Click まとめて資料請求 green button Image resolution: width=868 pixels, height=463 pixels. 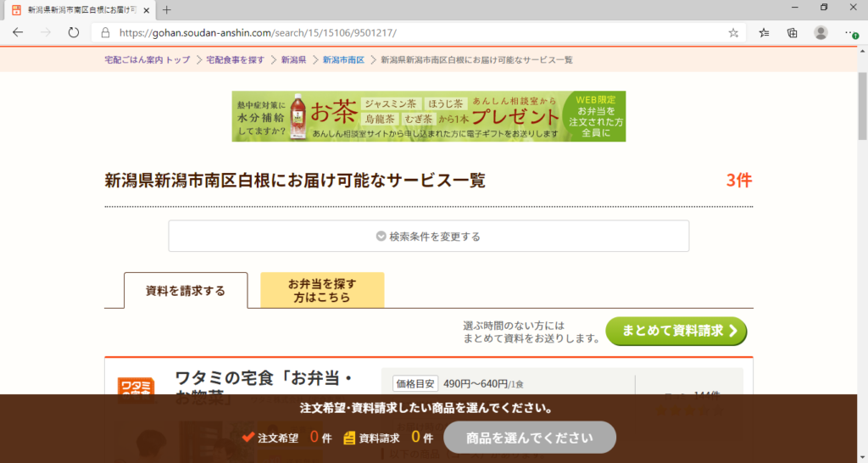click(676, 331)
